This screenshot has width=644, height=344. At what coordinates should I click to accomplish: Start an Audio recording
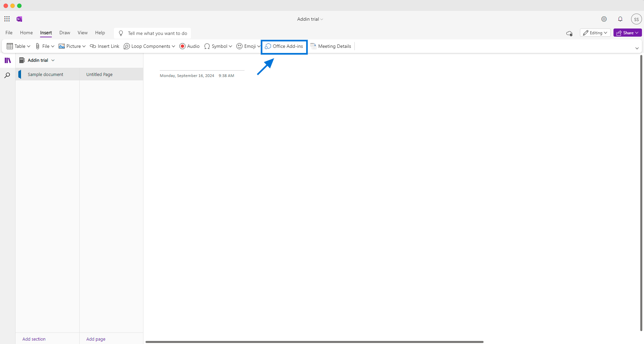[189, 46]
